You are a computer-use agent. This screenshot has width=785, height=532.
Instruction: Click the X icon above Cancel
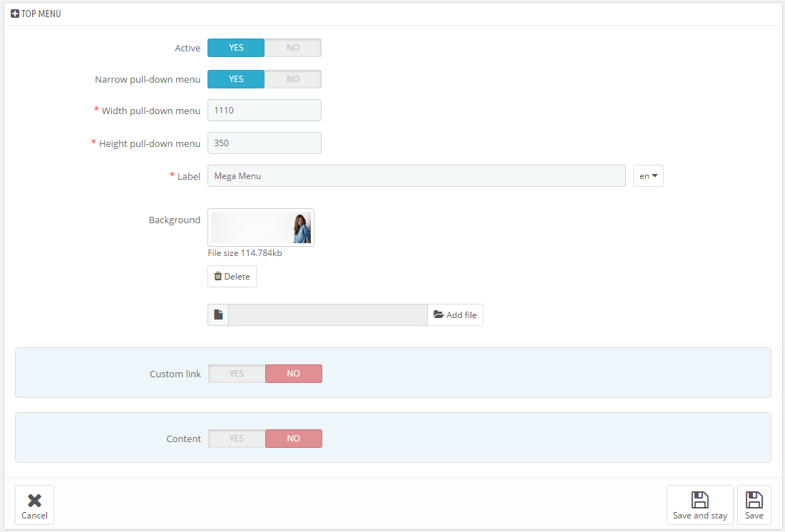34,500
